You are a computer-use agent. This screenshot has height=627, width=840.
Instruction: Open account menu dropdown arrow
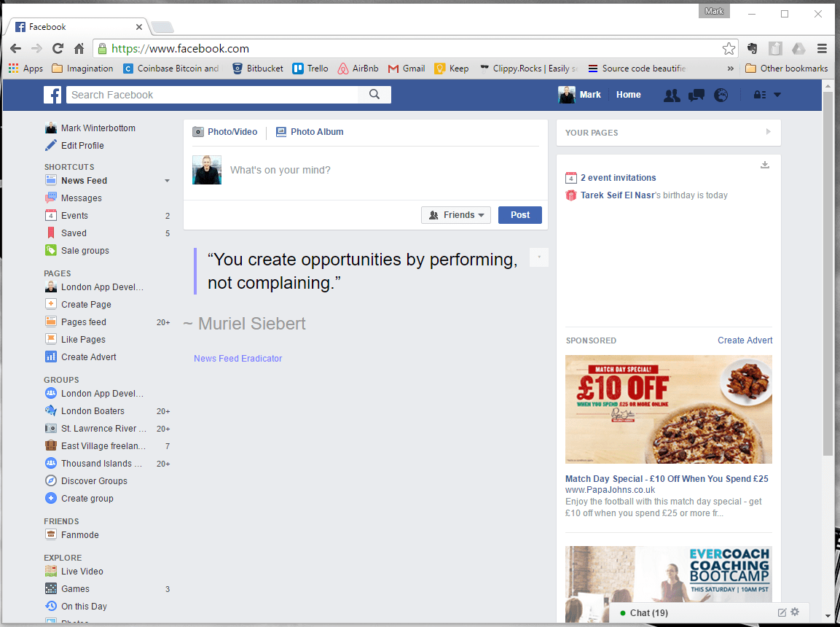tap(777, 95)
